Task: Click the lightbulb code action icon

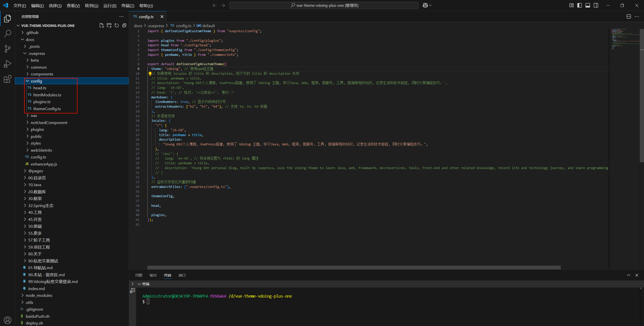Action: [150, 74]
